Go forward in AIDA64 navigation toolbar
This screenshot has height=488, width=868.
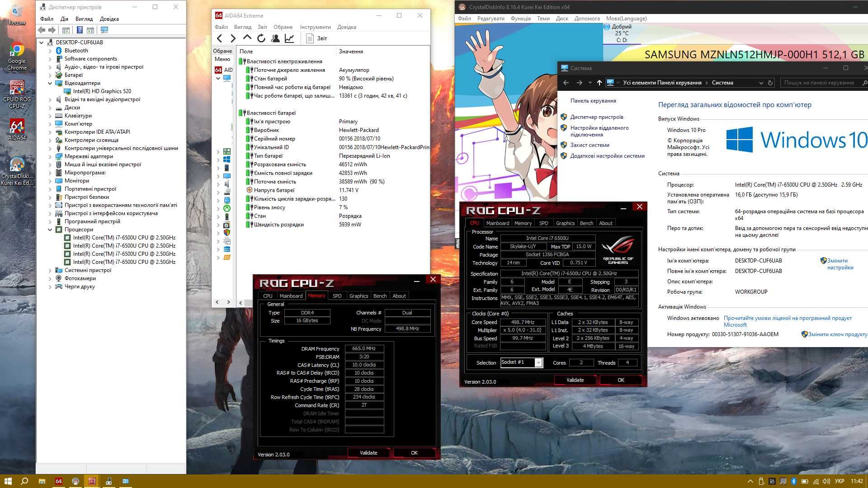point(233,38)
